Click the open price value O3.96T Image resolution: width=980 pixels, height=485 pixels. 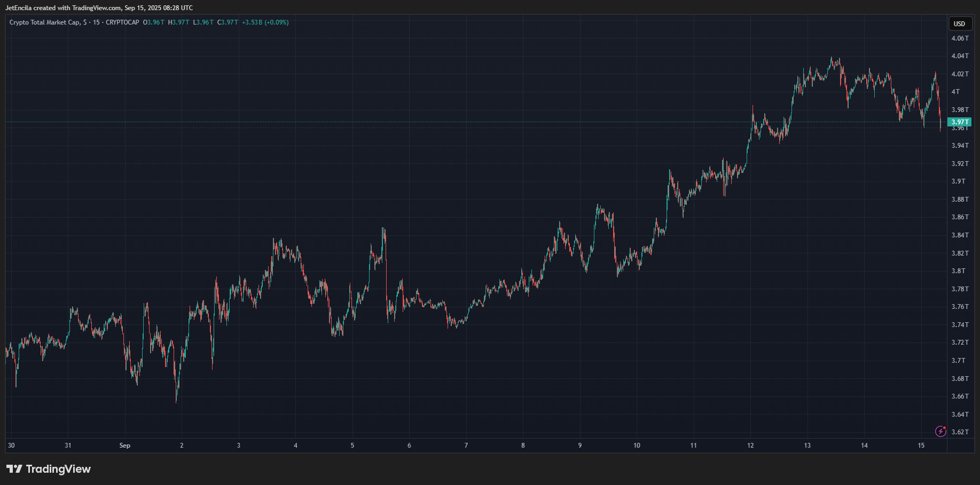154,22
